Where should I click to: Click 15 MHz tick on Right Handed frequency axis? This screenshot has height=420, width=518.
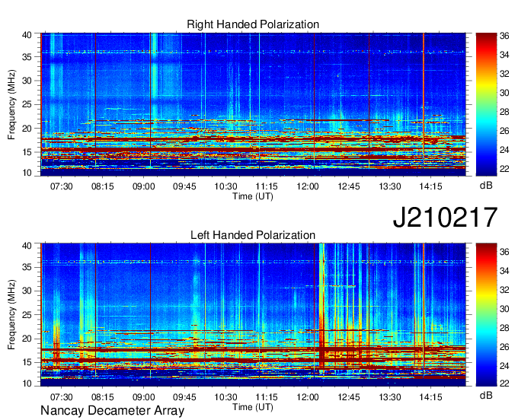coord(27,152)
